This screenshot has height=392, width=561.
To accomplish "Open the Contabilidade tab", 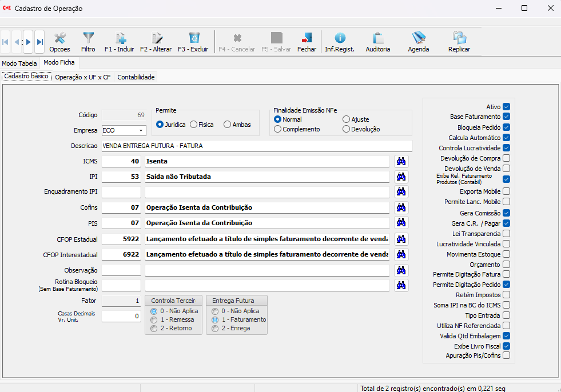I will point(136,77).
